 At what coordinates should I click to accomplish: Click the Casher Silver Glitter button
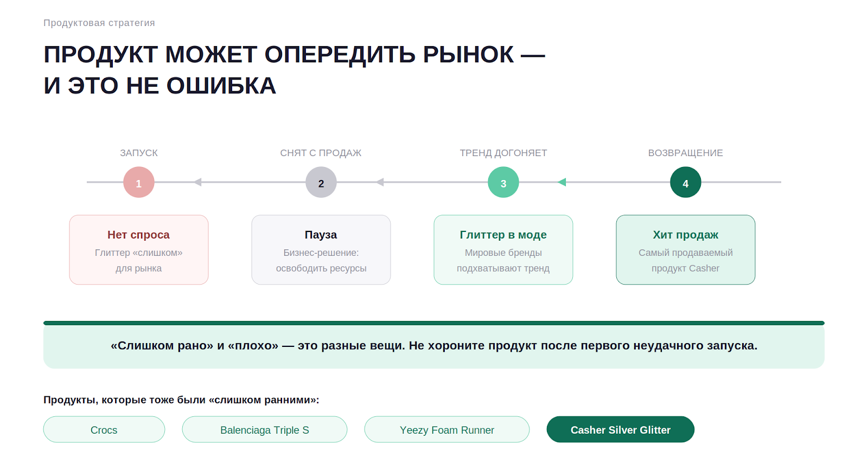[x=621, y=430]
